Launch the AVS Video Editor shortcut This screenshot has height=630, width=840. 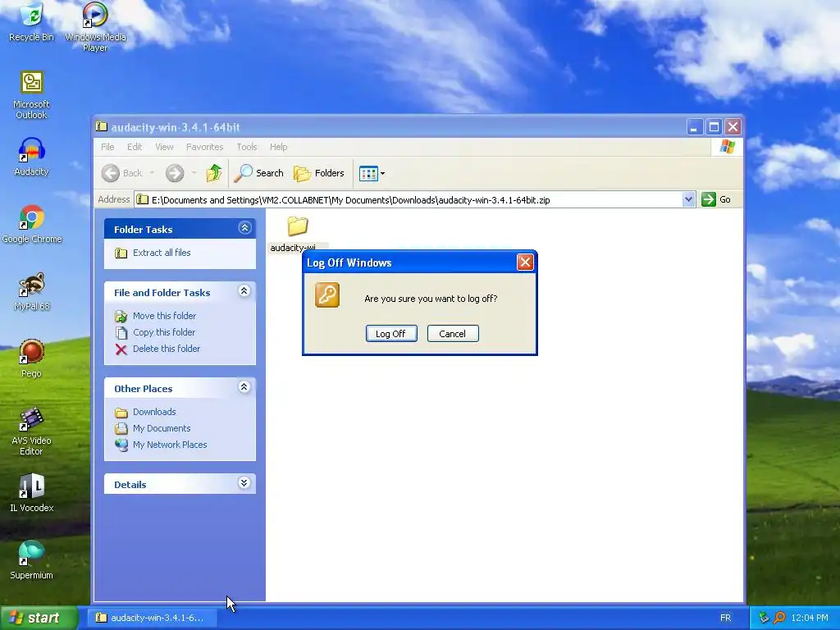tap(32, 431)
